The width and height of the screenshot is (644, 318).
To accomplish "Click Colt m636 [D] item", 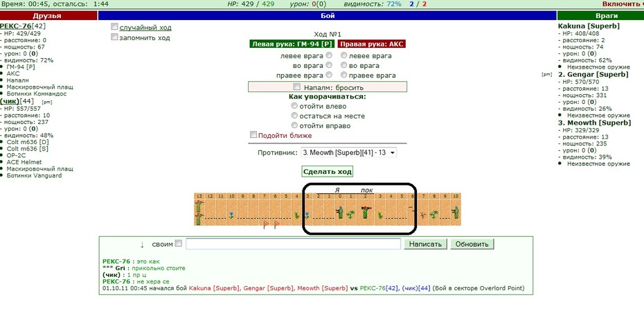I will point(27,142).
